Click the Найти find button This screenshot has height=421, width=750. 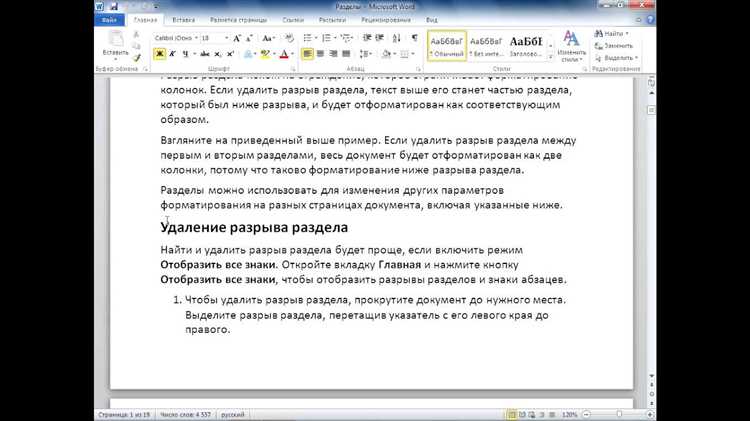tap(611, 34)
